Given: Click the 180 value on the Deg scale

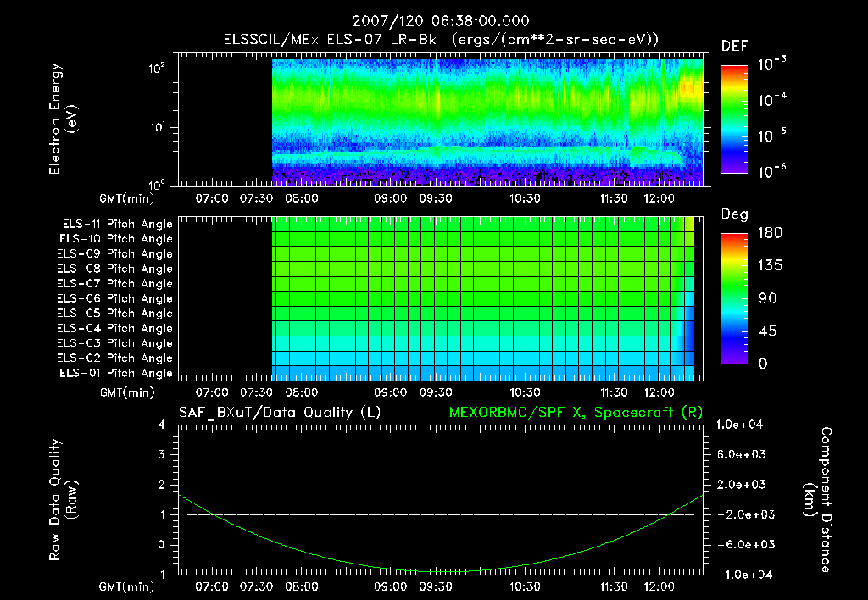Looking at the screenshot, I should click(770, 233).
